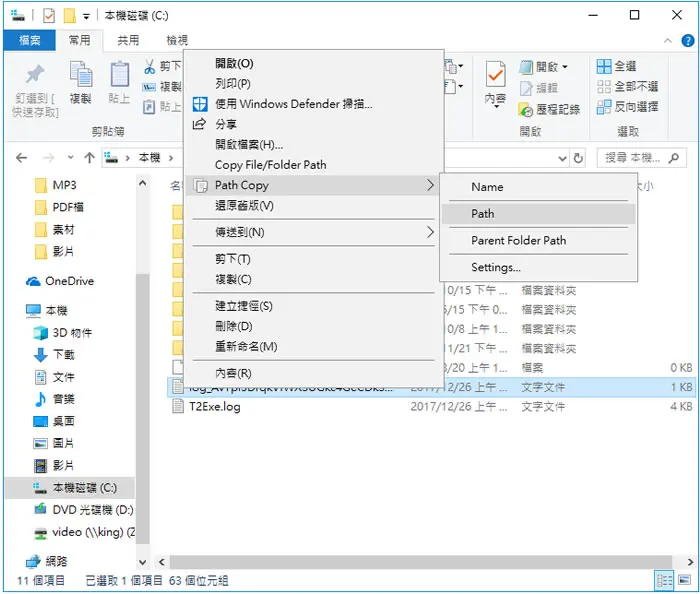Viewport: 700px width, 594px height.
Task: Click the Select All (全選) icon
Action: coord(604,66)
